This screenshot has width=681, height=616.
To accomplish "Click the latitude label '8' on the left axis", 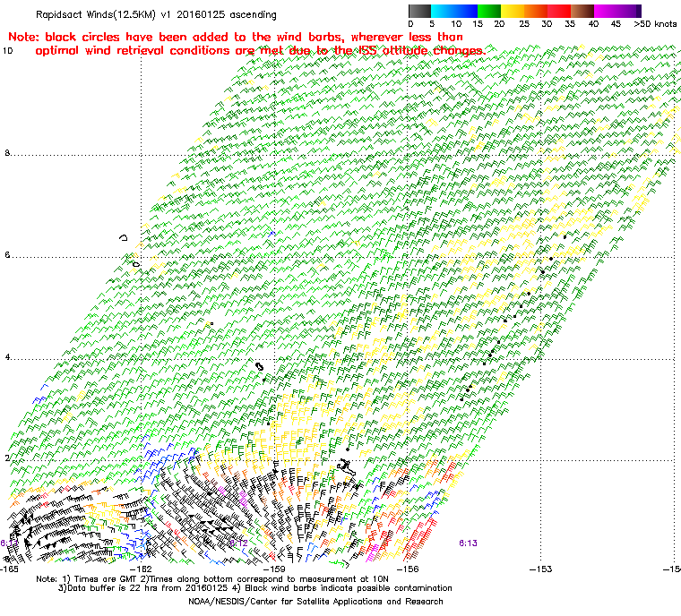I will [x=7, y=153].
